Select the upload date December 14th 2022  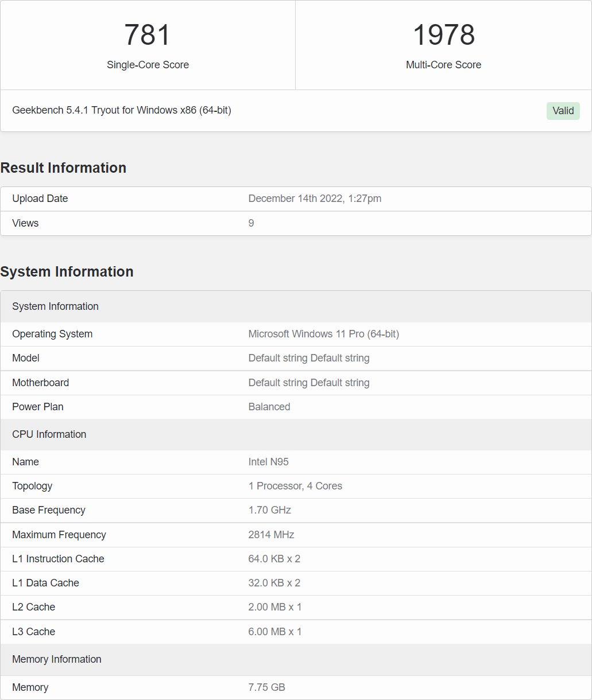pyautogui.click(x=315, y=199)
